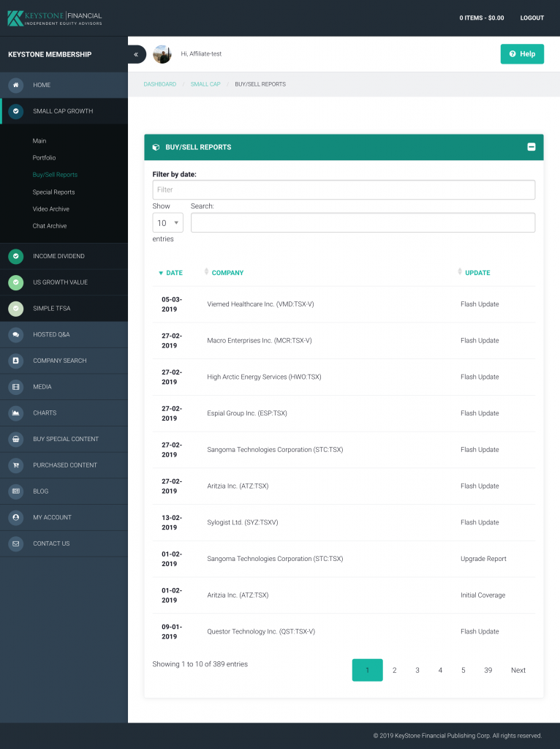
Task: Click the Company Search book icon
Action: pos(16,361)
